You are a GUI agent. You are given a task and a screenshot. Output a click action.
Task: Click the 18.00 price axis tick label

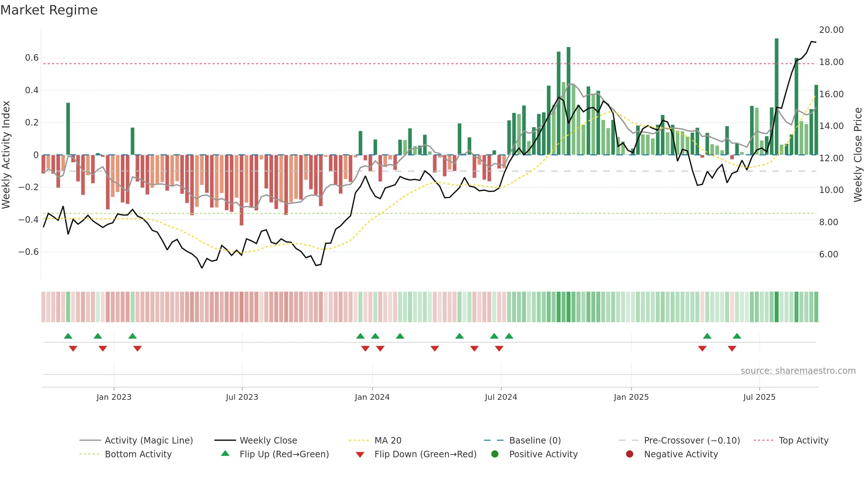point(831,62)
